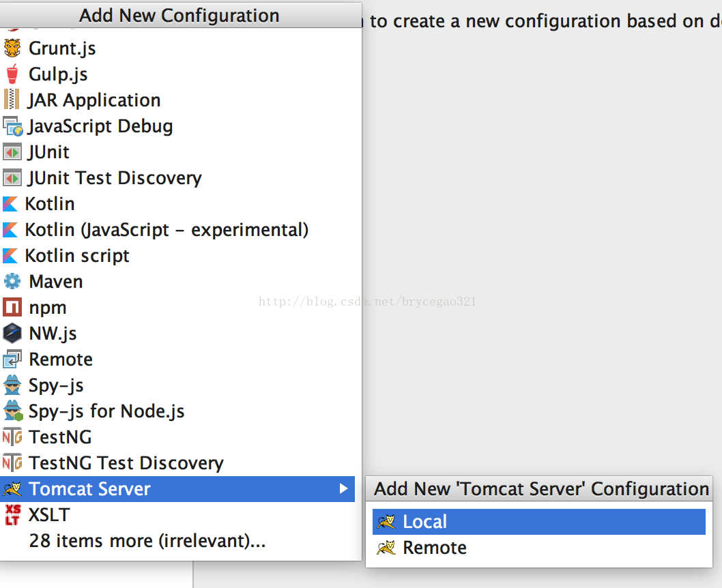
Task: Click the icon beside Kotlin
Action: (10, 204)
